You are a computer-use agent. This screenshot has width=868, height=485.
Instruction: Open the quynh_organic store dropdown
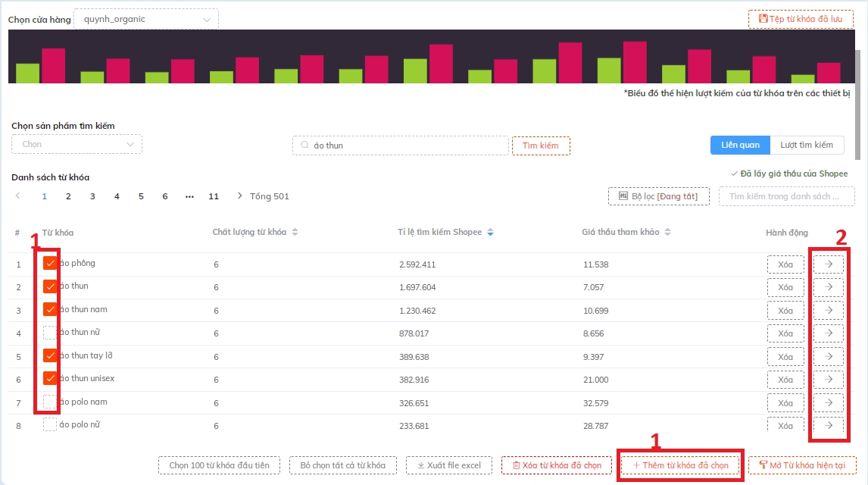coord(146,19)
